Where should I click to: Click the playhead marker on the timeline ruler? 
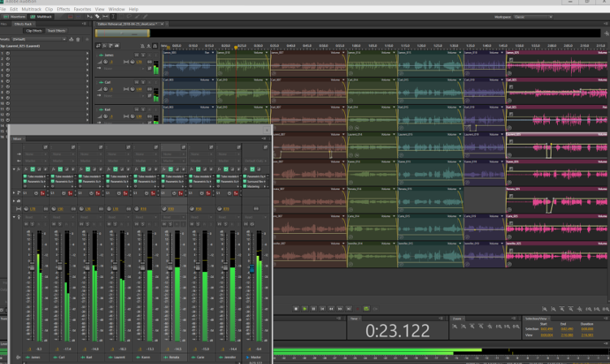click(236, 47)
